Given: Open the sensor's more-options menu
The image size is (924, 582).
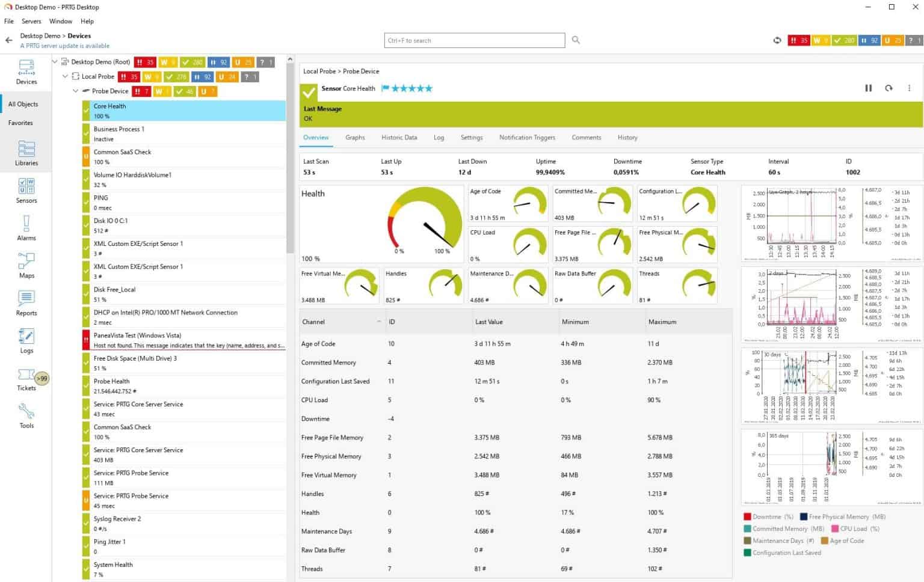Looking at the screenshot, I should coord(909,88).
